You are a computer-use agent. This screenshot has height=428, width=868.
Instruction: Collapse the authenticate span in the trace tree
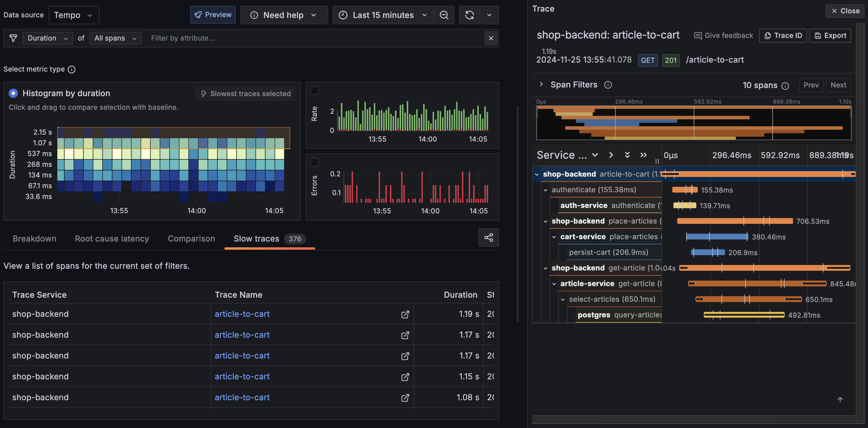click(546, 190)
